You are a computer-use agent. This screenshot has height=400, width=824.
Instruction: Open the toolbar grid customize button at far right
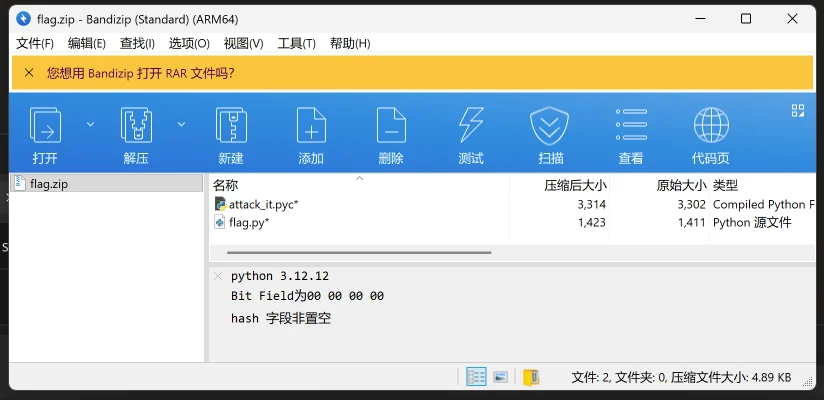point(798,111)
